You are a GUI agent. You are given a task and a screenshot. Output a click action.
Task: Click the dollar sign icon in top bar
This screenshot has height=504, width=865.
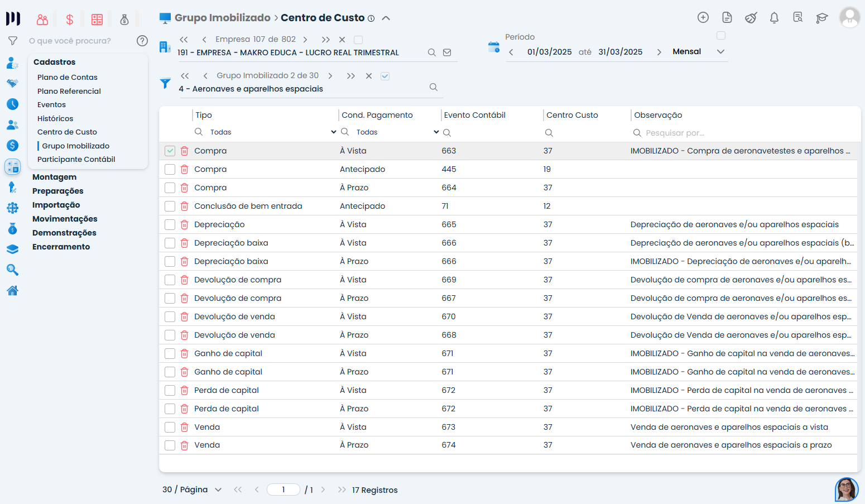click(70, 20)
